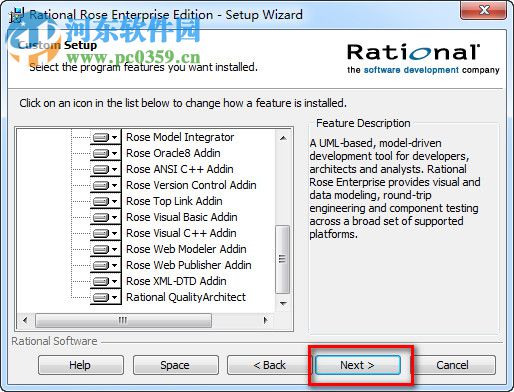Viewport: 514px width, 392px height.
Task: Open install dropdown for Rose Visual C++ Addin
Action: click(x=105, y=233)
